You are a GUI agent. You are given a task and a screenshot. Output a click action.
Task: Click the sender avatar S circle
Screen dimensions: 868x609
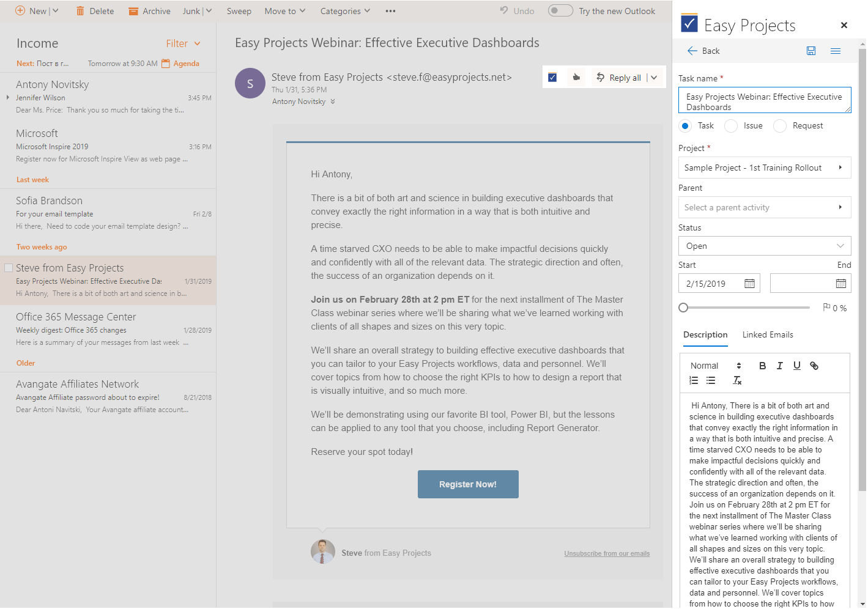[250, 83]
